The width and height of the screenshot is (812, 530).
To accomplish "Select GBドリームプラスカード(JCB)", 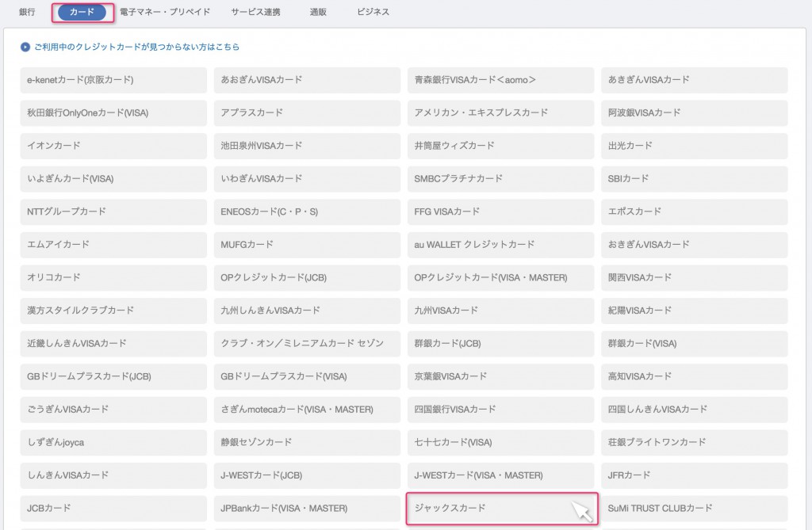I will tap(113, 377).
